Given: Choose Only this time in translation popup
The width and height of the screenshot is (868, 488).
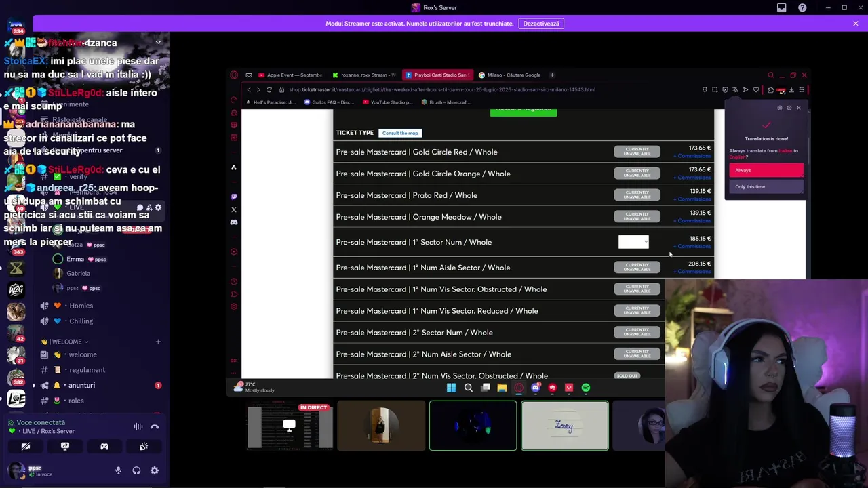Looking at the screenshot, I should click(766, 187).
